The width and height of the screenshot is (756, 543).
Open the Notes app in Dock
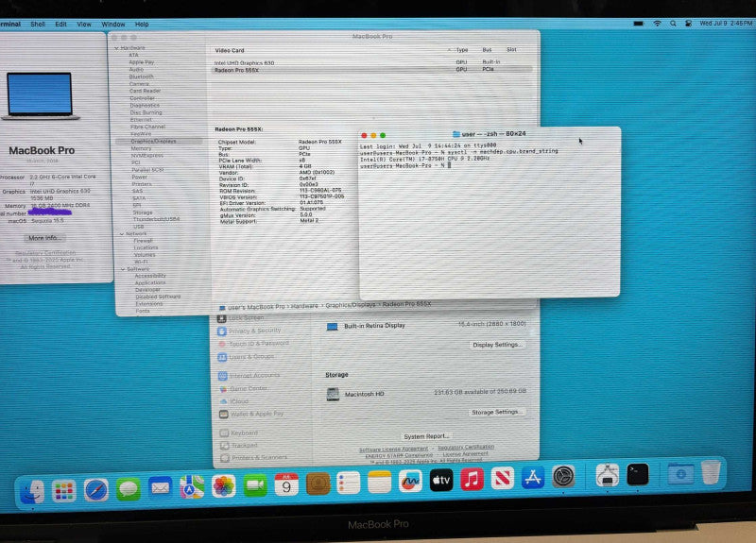(380, 482)
